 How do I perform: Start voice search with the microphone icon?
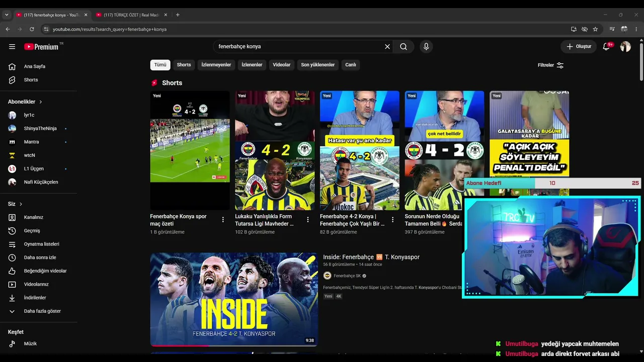426,47
